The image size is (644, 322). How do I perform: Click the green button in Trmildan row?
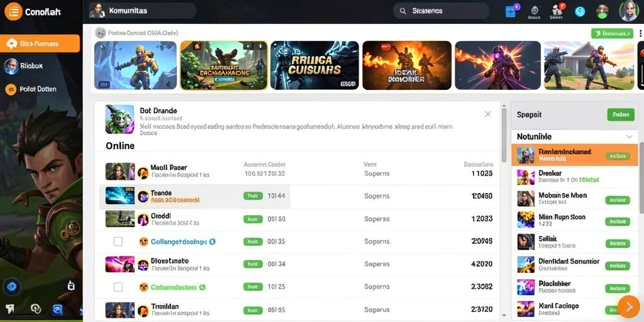[x=253, y=310]
